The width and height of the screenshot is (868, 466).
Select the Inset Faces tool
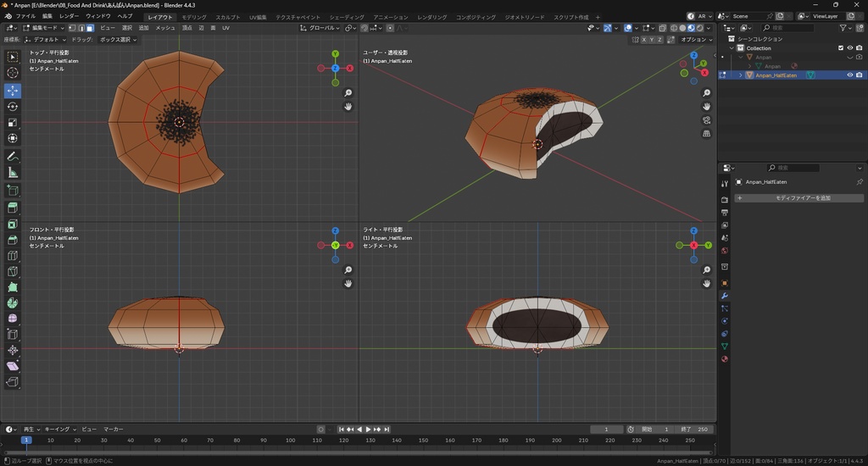coord(12,225)
